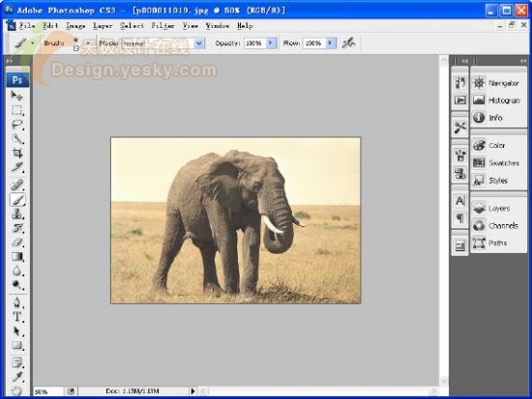The image size is (532, 399).
Task: Open the Character panel icon
Action: [x=460, y=201]
